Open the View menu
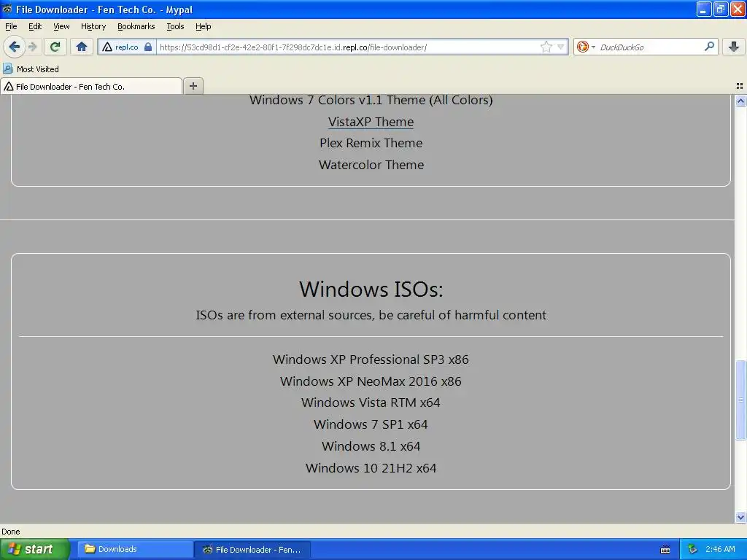747x560 pixels. [x=61, y=26]
